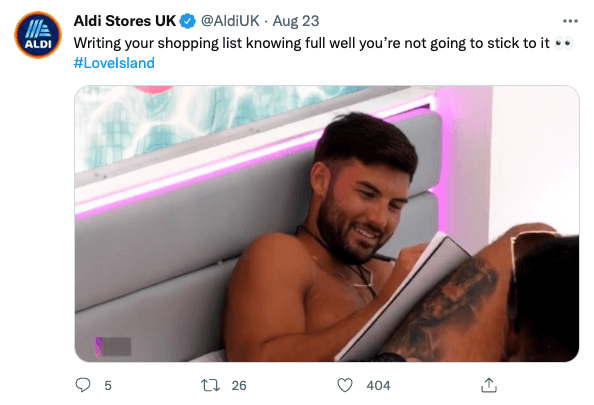Click the blurred GIF badge in the image corner

click(x=113, y=346)
